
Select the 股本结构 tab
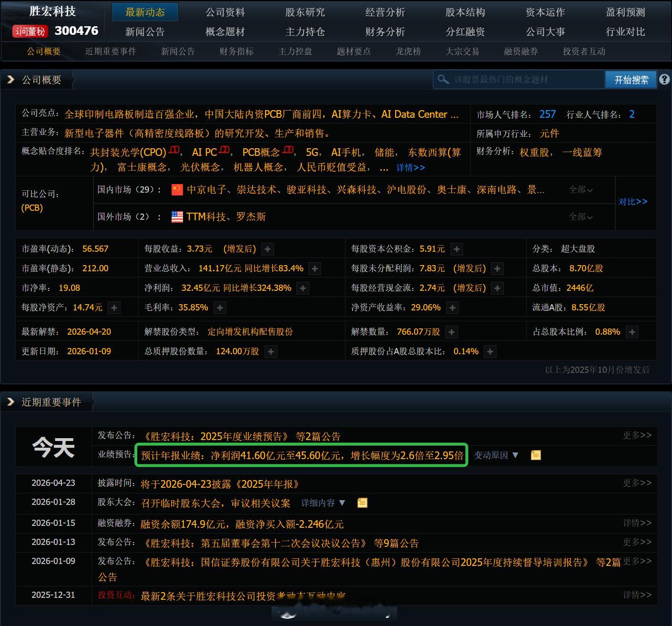pyautogui.click(x=465, y=12)
